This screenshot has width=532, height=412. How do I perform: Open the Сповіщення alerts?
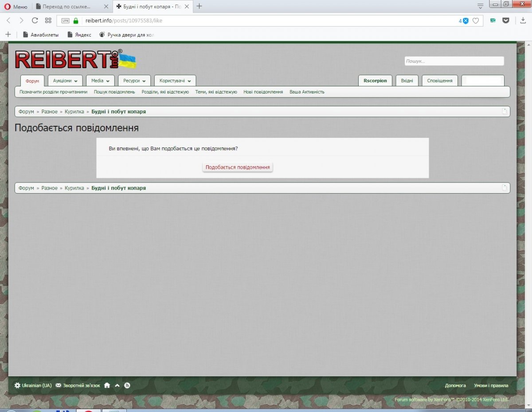pos(440,81)
